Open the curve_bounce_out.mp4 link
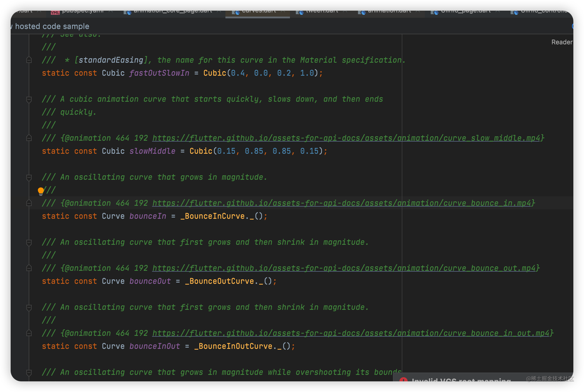Image resolution: width=584 pixels, height=392 pixels. click(344, 268)
